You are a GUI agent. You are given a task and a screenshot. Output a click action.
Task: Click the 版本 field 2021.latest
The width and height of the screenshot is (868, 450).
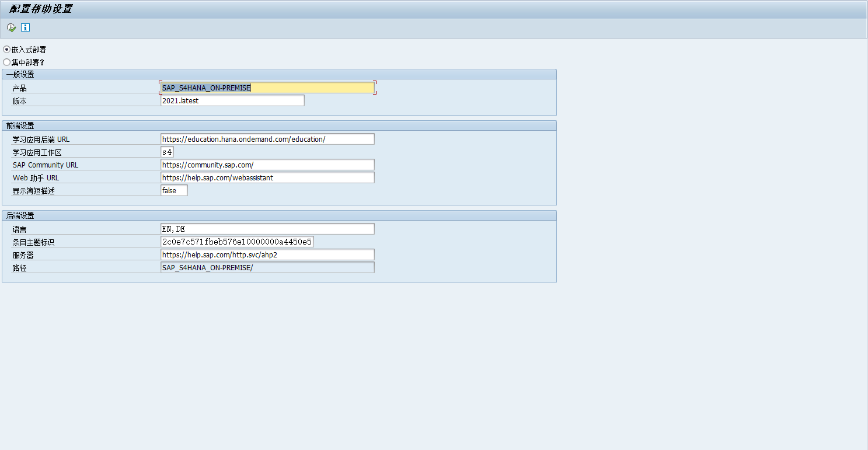(232, 100)
